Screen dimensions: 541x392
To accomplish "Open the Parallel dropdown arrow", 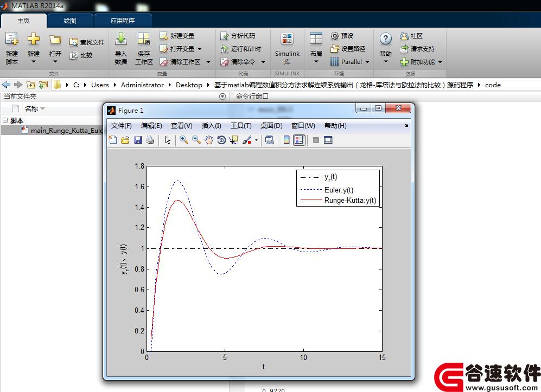I will pyautogui.click(x=367, y=62).
